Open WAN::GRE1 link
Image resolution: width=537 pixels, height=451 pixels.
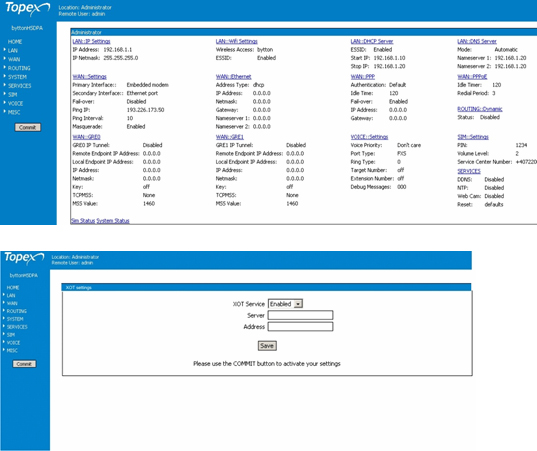click(x=229, y=137)
